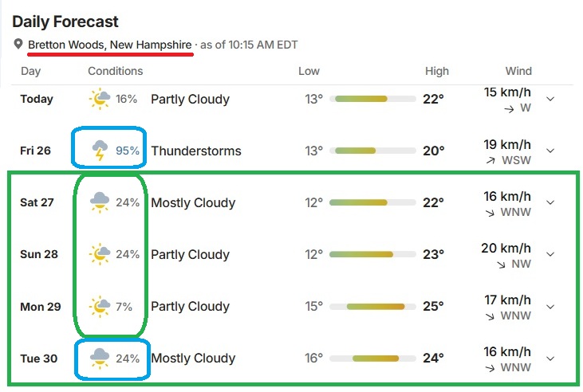Image resolution: width=583 pixels, height=392 pixels.
Task: Click the Sat 27 mostly cloudy icon
Action: (x=100, y=202)
